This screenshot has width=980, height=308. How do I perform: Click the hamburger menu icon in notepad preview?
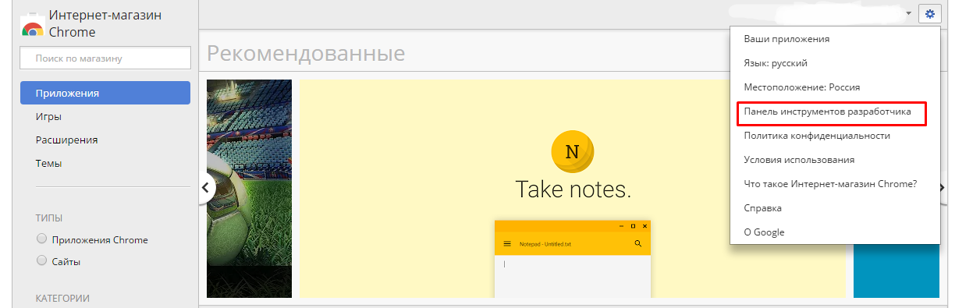tap(507, 243)
